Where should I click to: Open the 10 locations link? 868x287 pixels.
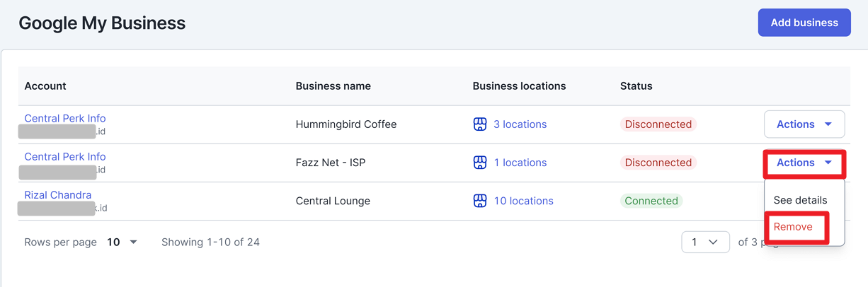pos(523,201)
